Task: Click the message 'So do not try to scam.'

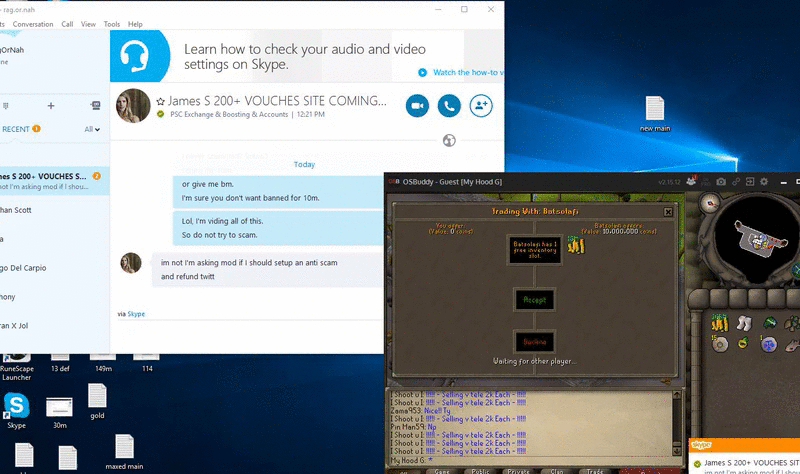Action: 219,235
